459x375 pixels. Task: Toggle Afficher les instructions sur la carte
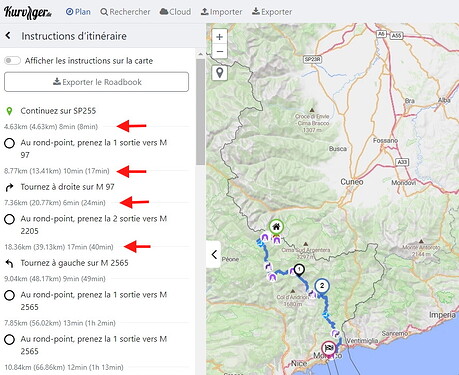(x=12, y=61)
